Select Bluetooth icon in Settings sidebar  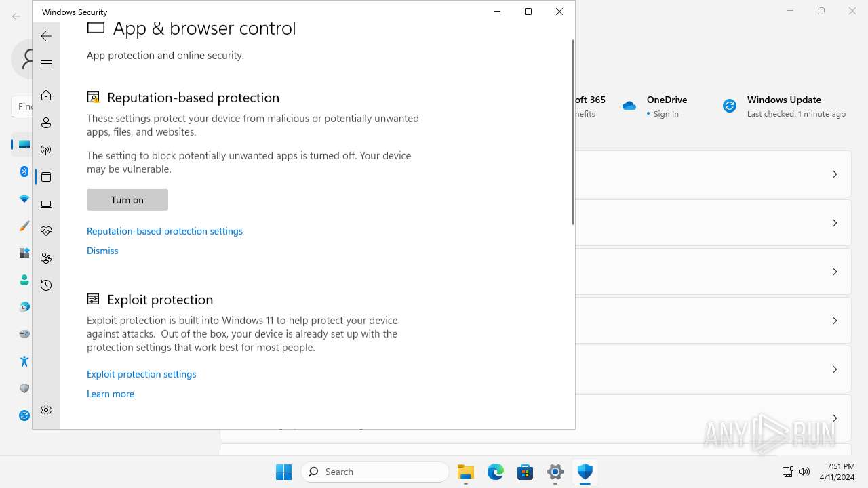click(24, 171)
